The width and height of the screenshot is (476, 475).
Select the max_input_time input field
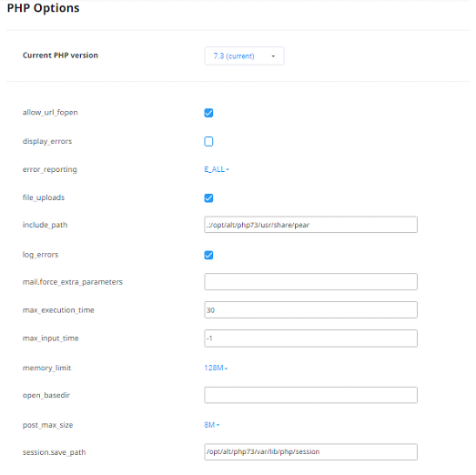(311, 339)
